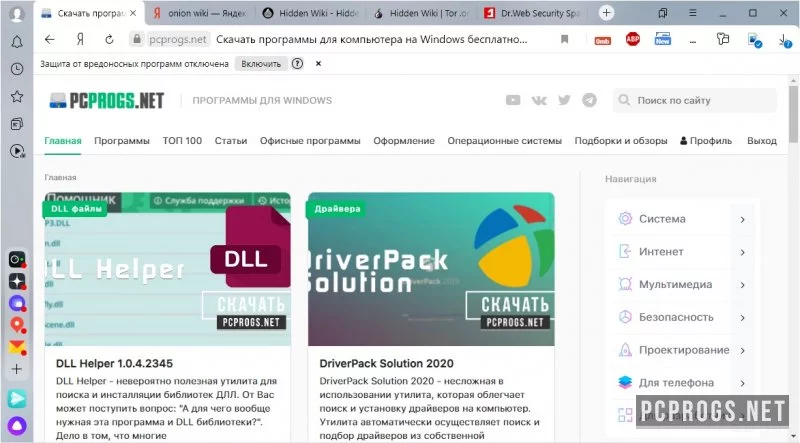800x443 pixels.
Task: Open Yandex Mail envelope icon
Action: click(x=17, y=347)
